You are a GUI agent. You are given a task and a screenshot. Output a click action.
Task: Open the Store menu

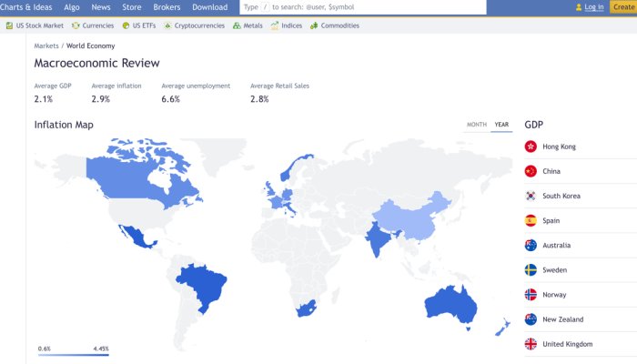tap(132, 7)
